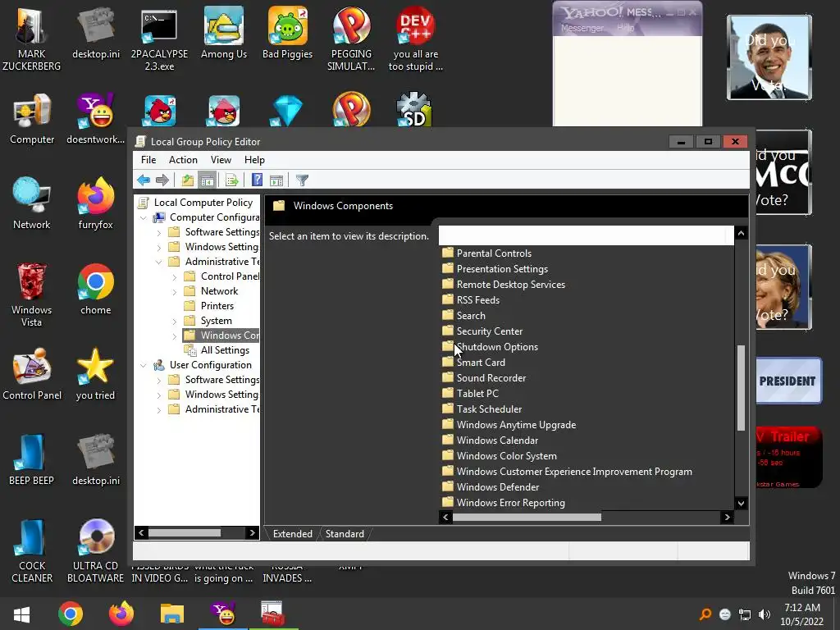Open Chrome from the taskbar

[71, 614]
